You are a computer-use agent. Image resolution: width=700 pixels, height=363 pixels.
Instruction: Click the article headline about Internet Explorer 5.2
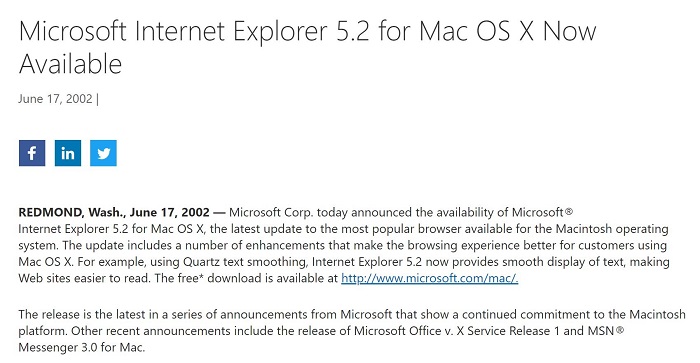tap(307, 47)
